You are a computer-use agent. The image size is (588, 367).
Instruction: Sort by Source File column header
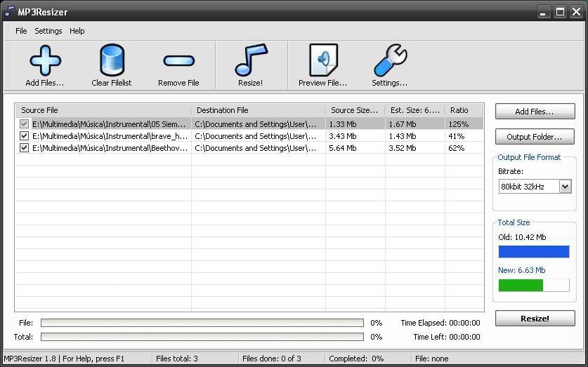click(103, 110)
